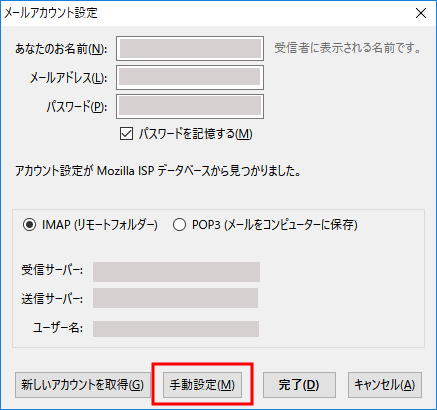The width and height of the screenshot is (437, 410).
Task: Click into the メールアドレス input box
Action: coord(190,78)
